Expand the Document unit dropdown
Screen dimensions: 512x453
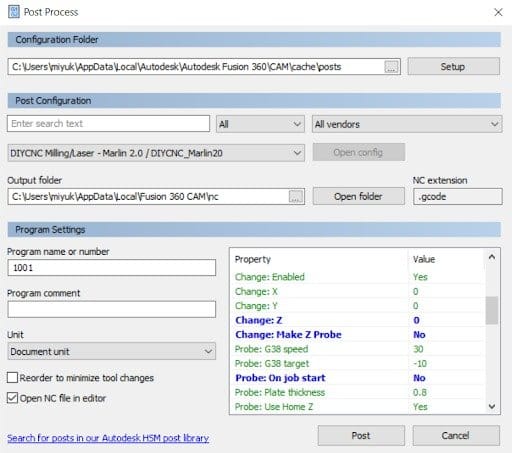click(111, 351)
